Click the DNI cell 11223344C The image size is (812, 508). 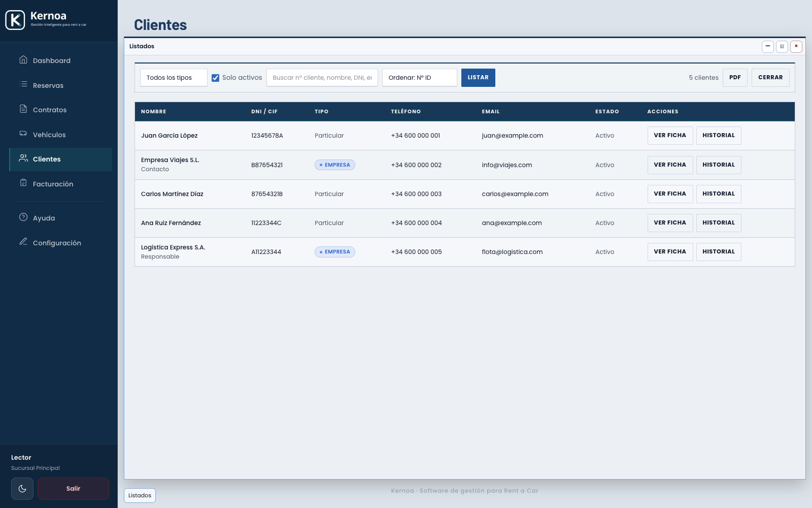tap(266, 223)
